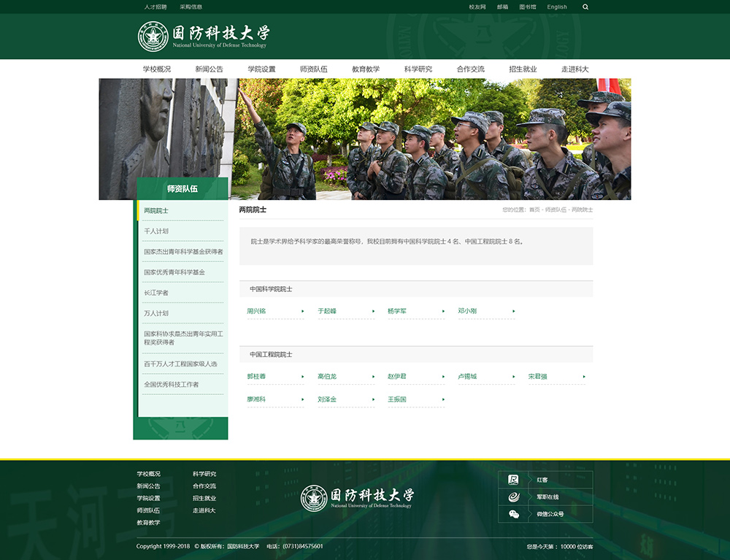Select 长江学者 in the sidebar
Viewport: 730px width, 560px height.
point(156,293)
